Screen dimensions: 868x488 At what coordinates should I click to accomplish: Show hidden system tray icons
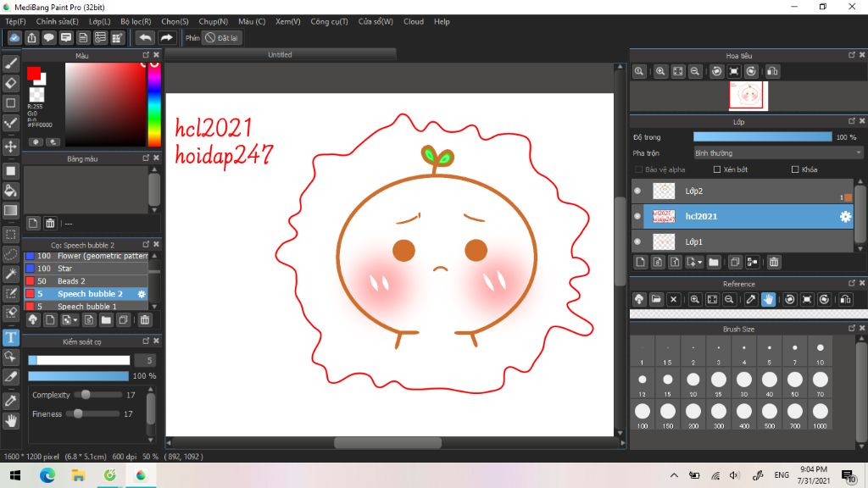[x=674, y=474]
